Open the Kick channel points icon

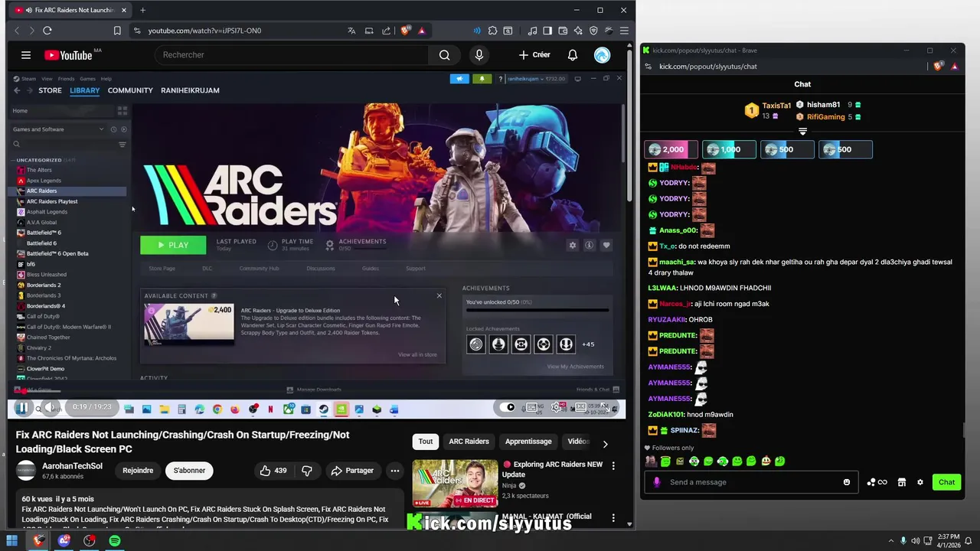click(x=877, y=482)
